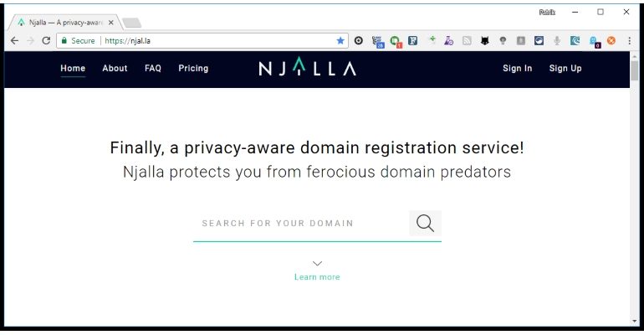Click the Sign Up link
The height and width of the screenshot is (335, 644).
tap(565, 69)
